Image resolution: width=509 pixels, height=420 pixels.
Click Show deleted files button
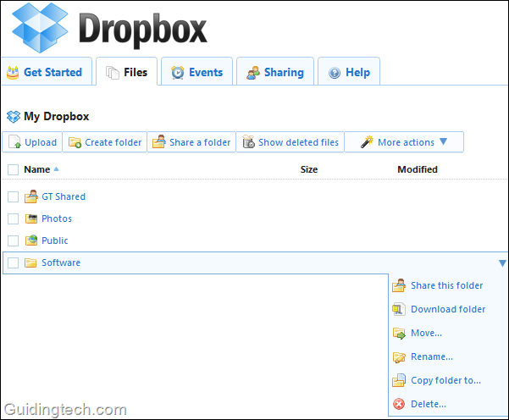point(290,142)
